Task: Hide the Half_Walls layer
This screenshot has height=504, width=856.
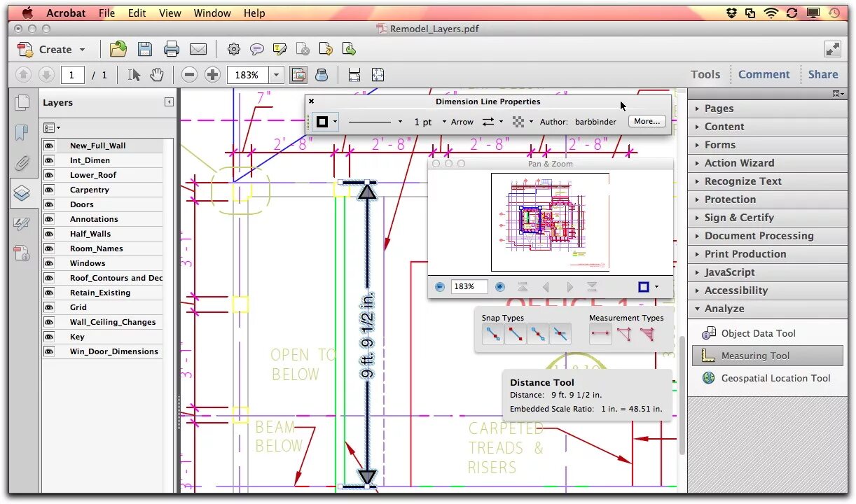Action: click(x=49, y=234)
